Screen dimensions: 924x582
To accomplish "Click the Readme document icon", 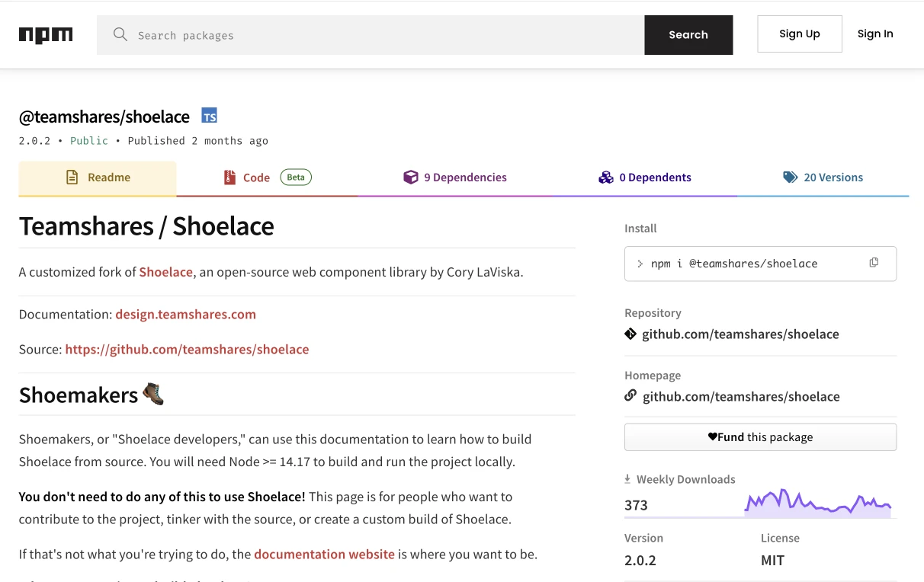I will coord(72,177).
